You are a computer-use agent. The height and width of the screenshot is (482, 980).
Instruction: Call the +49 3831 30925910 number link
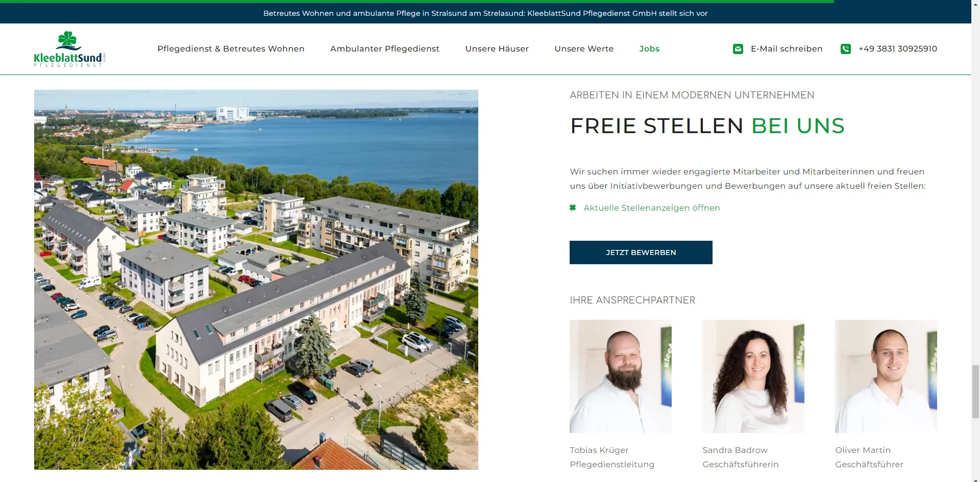click(898, 48)
